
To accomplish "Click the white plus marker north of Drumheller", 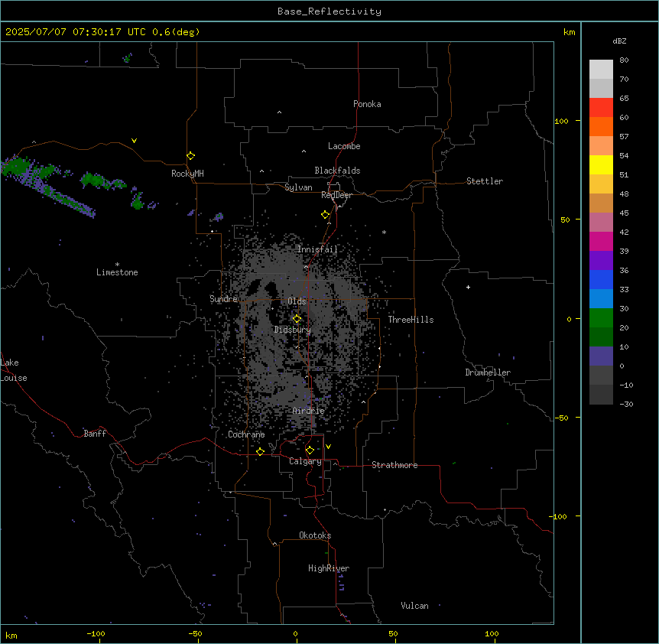I will (468, 287).
